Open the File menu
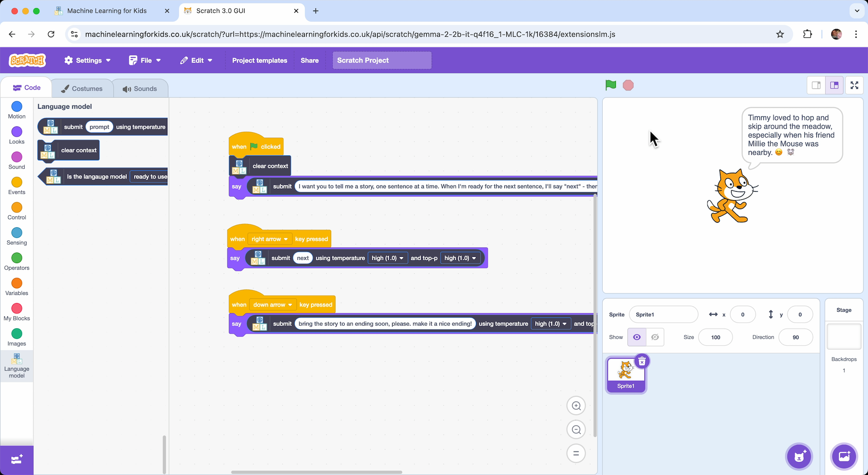This screenshot has height=475, width=868. click(x=145, y=60)
